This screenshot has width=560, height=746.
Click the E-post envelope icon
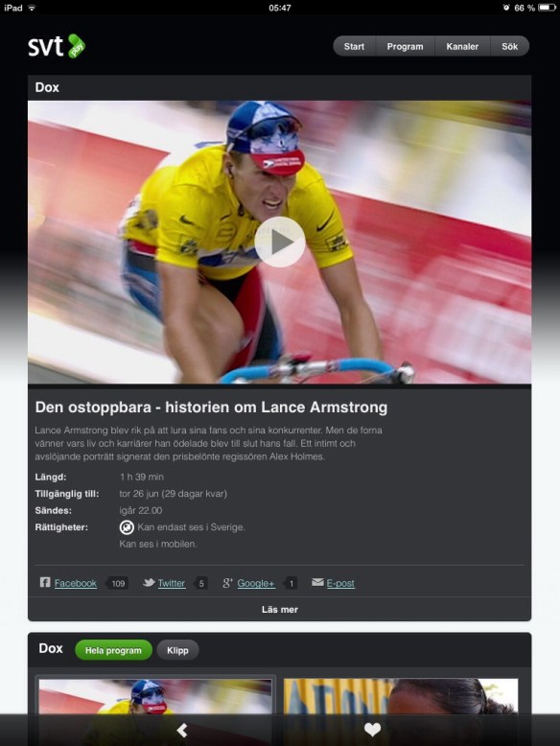[317, 582]
